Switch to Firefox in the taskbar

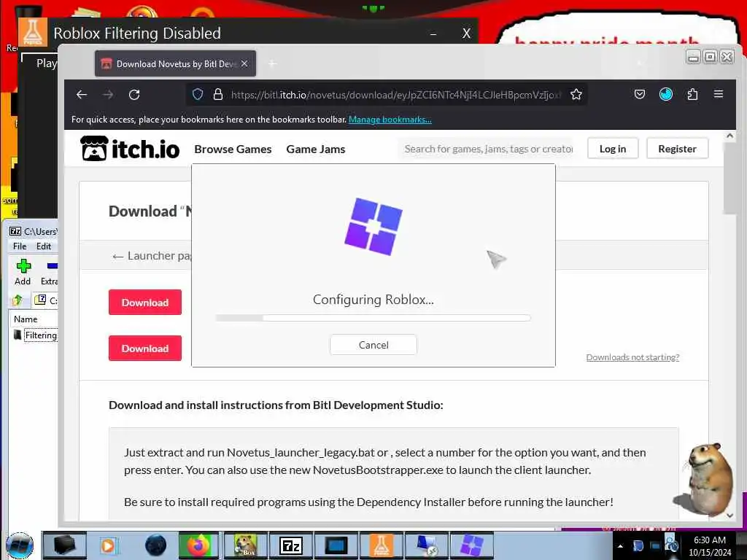[198, 545]
